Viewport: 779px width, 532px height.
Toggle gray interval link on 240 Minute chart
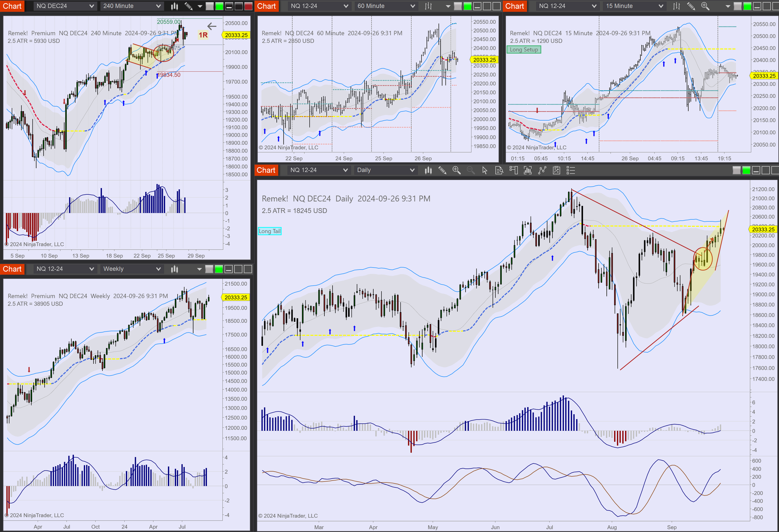click(209, 6)
